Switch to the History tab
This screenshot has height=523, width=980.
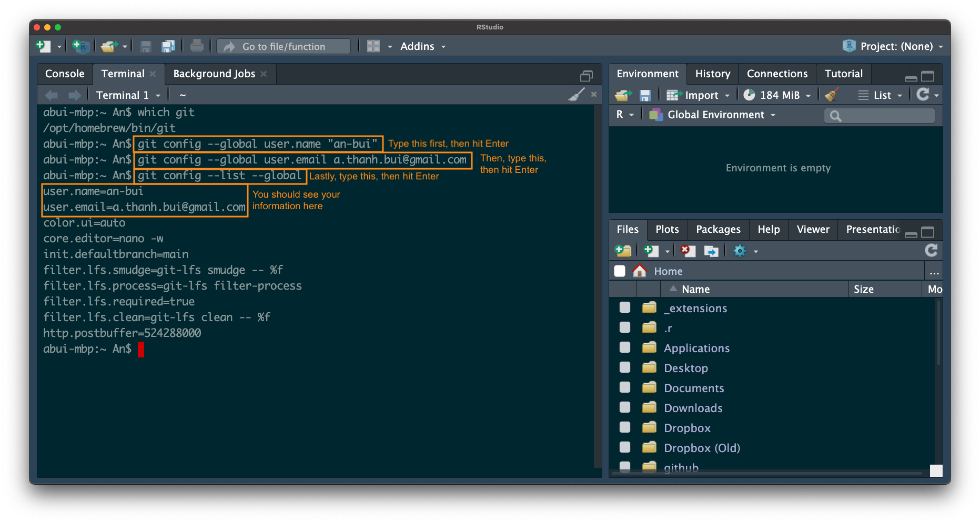pyautogui.click(x=712, y=74)
